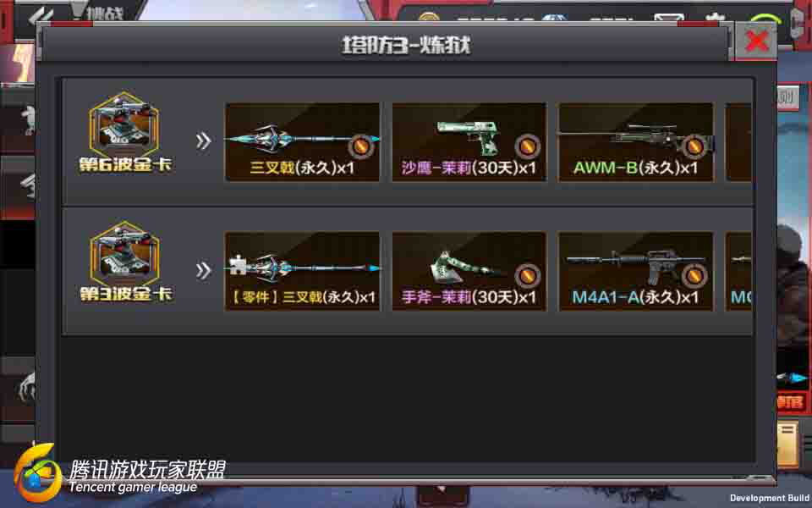Click the partially visible card after M4A1-A

739,272
